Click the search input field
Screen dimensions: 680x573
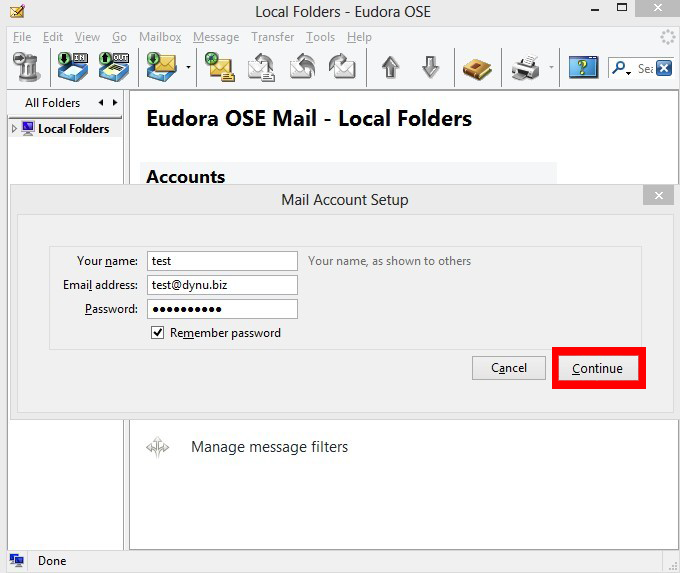tap(645, 68)
